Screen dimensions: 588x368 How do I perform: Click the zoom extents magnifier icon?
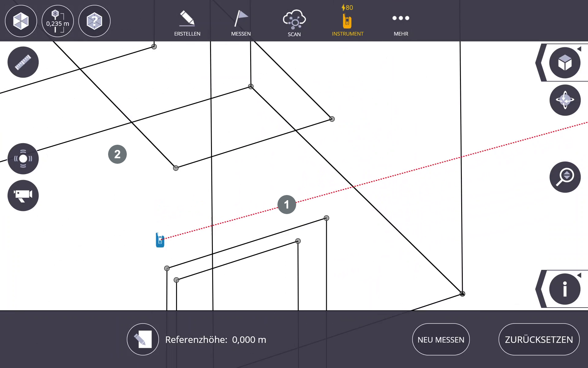click(565, 177)
